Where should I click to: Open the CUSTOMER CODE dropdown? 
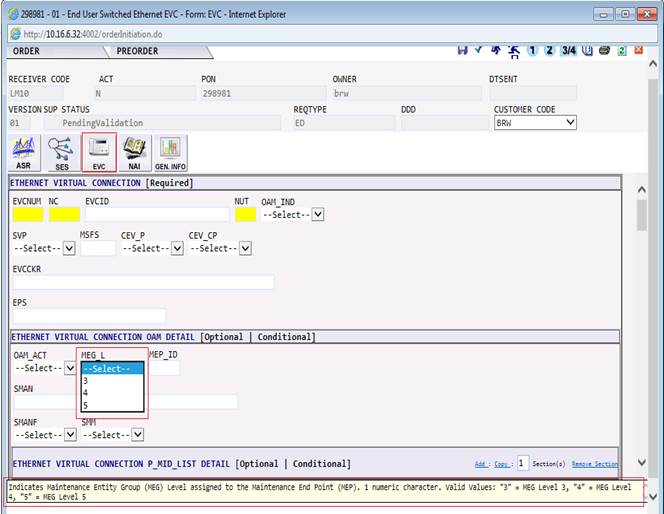(x=535, y=123)
